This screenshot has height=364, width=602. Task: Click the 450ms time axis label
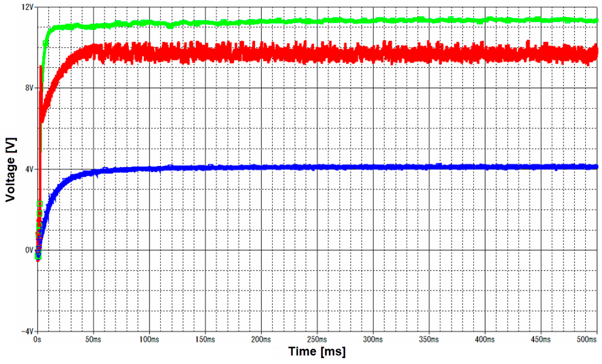click(x=541, y=340)
